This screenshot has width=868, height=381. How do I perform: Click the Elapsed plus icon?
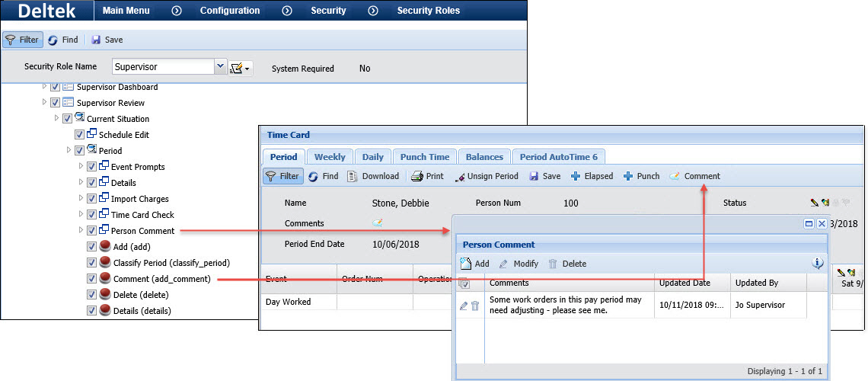tap(576, 176)
